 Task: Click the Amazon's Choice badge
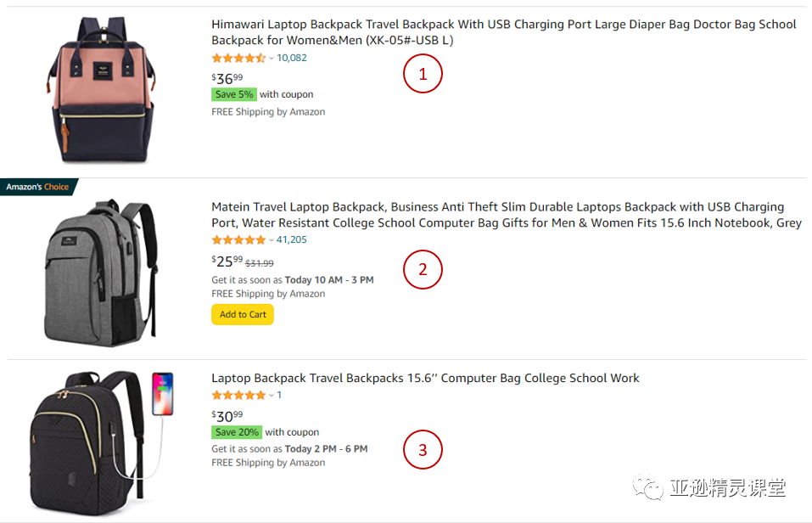38,187
